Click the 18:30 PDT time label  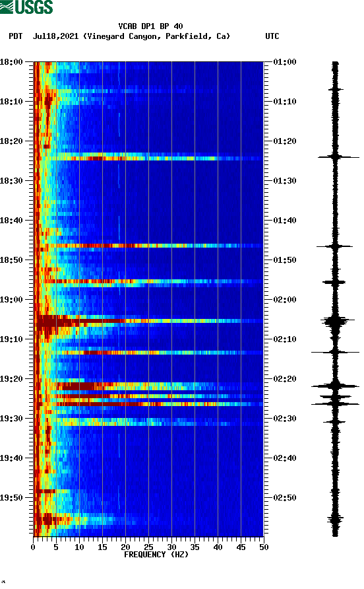(11, 181)
